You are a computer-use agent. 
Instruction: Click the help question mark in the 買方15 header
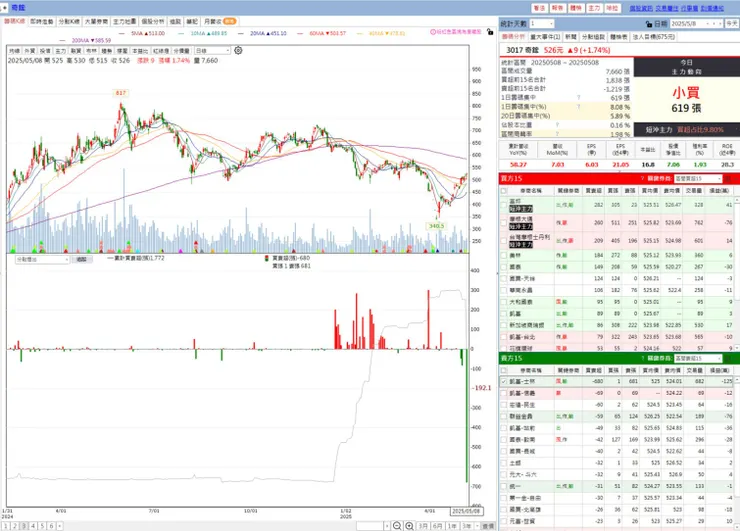(642, 178)
